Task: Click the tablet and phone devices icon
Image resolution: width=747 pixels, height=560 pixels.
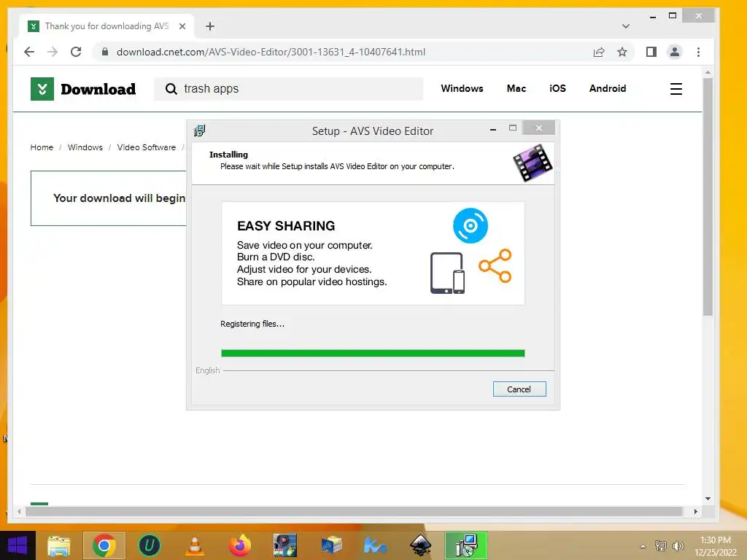Action: (x=447, y=273)
